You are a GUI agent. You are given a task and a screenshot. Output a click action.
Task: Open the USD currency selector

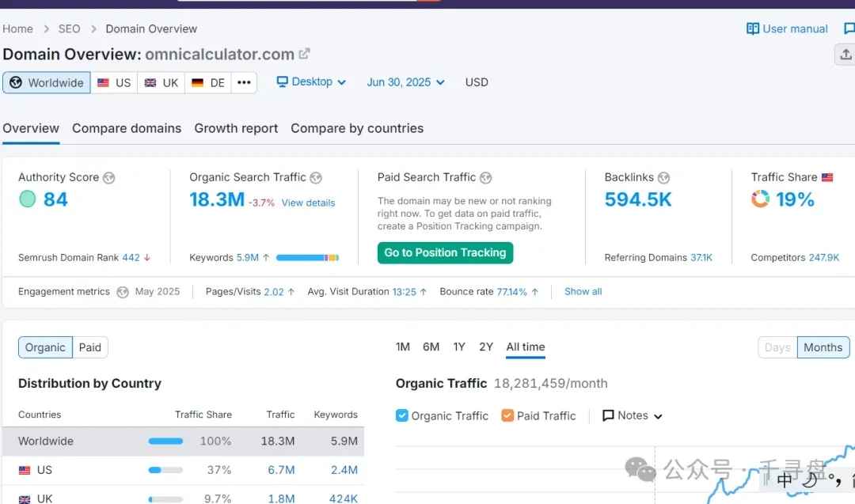click(477, 82)
